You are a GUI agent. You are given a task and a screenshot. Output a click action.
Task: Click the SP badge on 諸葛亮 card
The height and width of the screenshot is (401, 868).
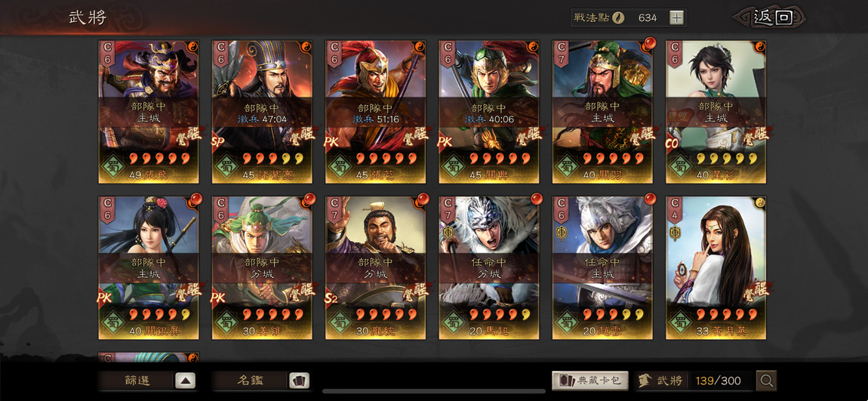(x=218, y=142)
